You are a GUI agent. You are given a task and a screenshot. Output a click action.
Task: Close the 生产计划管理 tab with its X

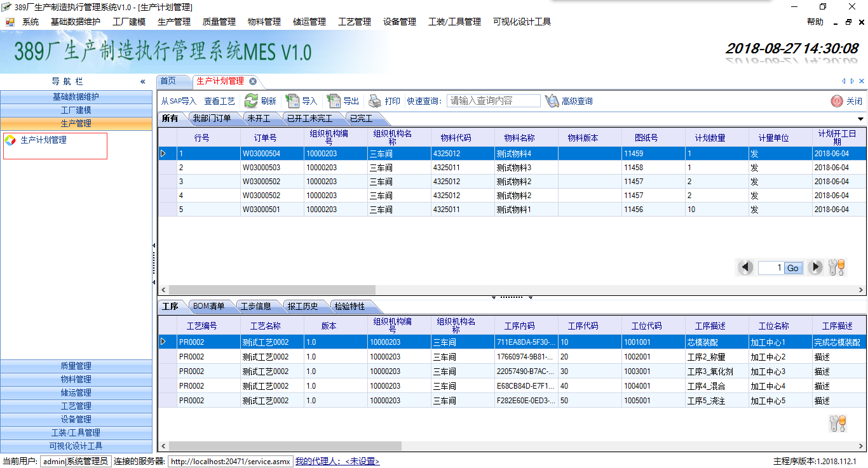tap(252, 81)
